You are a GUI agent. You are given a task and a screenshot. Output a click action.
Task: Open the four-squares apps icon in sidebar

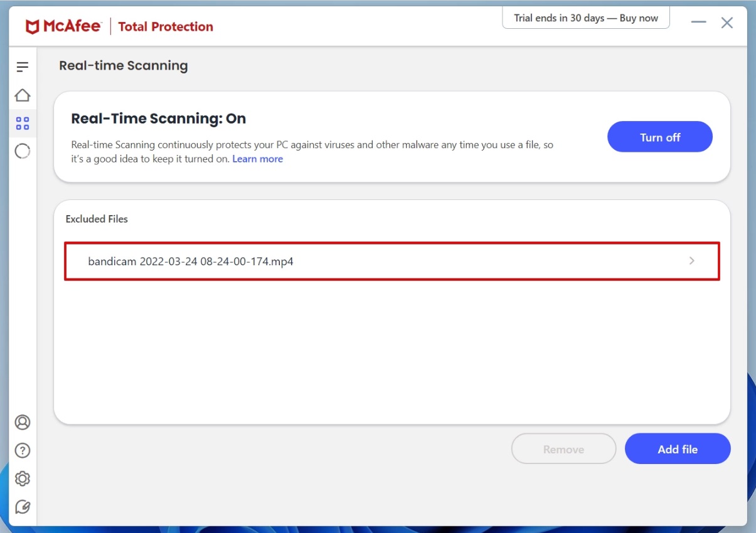[23, 124]
